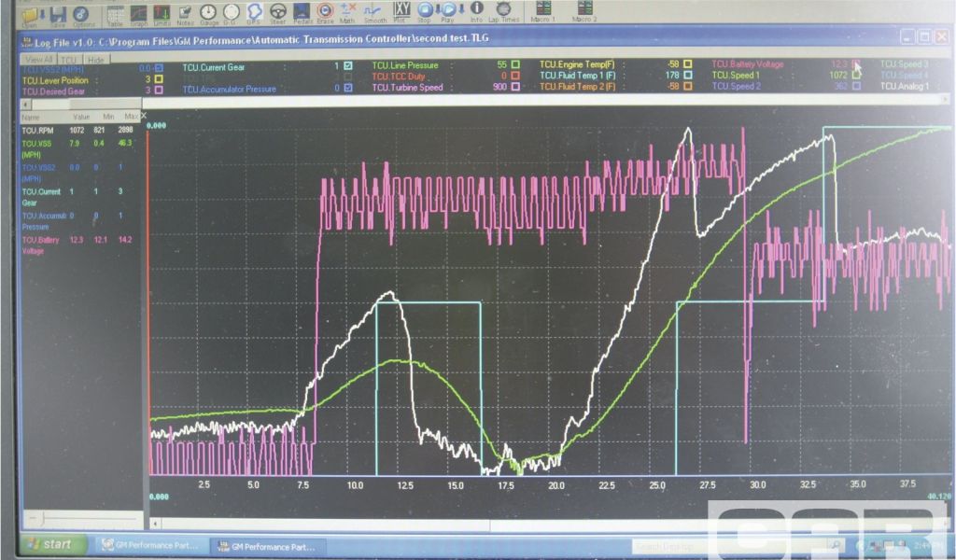Run Macro 1
956x560 pixels.
(x=542, y=12)
